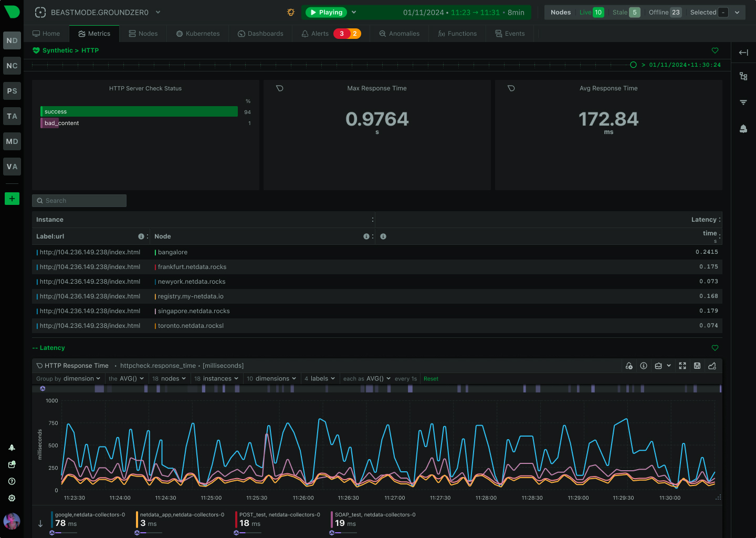Open the chart type selector chevron

click(x=669, y=366)
